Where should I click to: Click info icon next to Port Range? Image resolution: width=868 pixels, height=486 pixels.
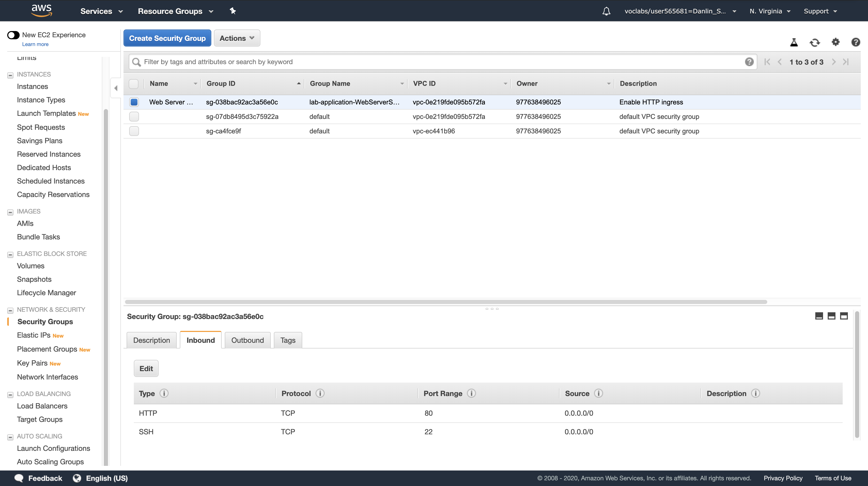point(471,393)
